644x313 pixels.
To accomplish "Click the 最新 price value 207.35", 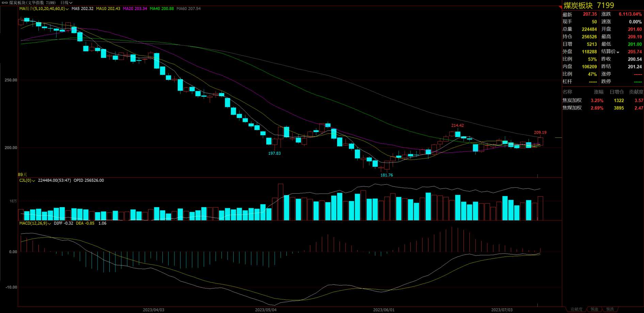I will (590, 14).
